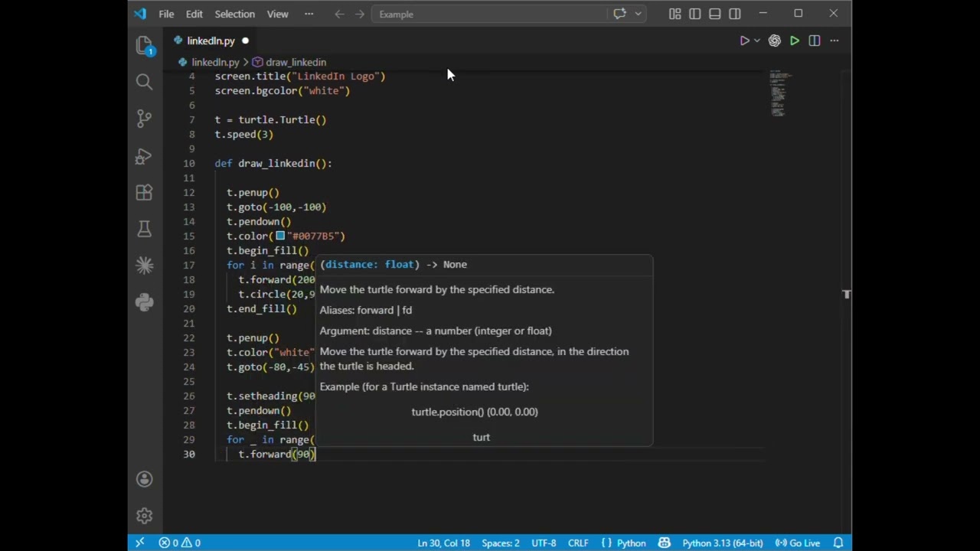Click Ln 30, Col 18 in status bar
980x551 pixels.
click(x=443, y=543)
